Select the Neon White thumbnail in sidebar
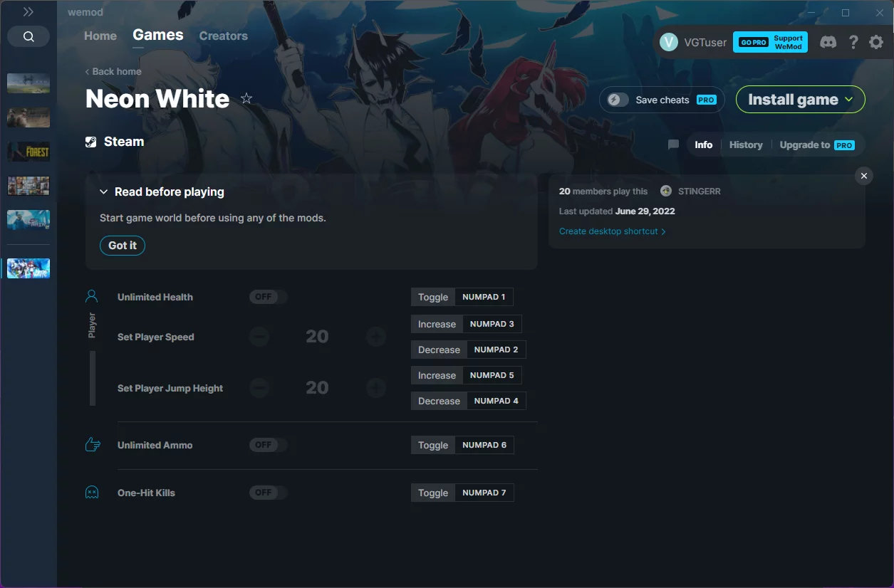 (28, 268)
